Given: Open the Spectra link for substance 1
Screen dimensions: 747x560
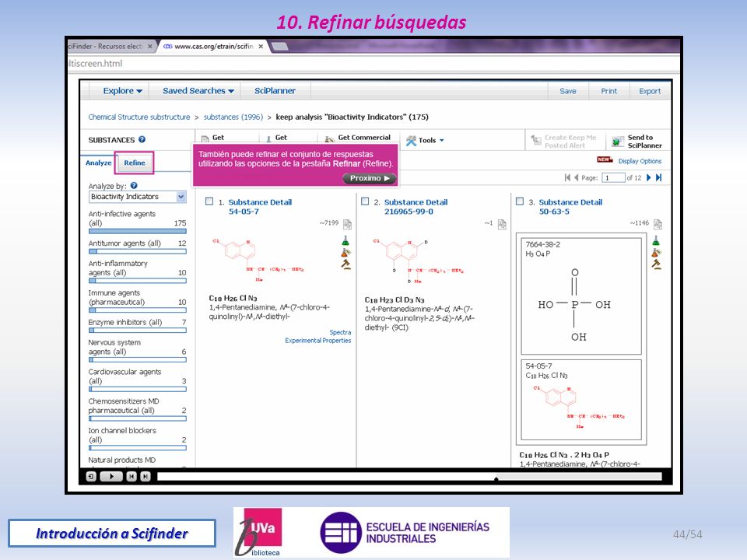Looking at the screenshot, I should point(340,332).
